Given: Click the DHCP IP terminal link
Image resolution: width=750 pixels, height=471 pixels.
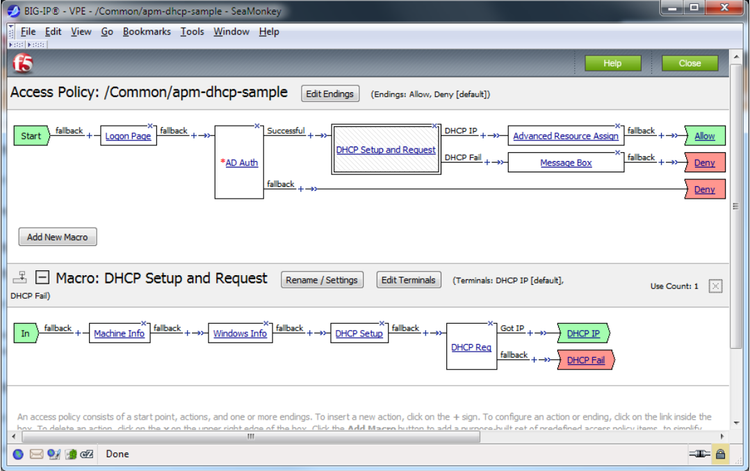Looking at the screenshot, I should 583,334.
